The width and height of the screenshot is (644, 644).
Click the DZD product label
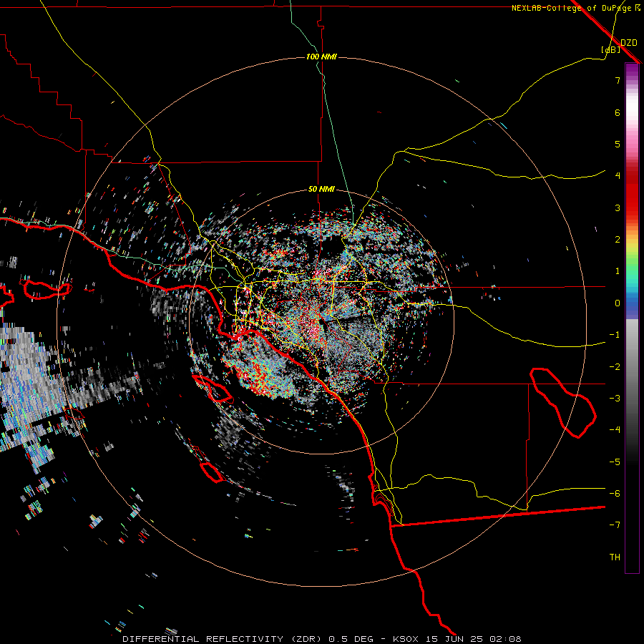(x=629, y=43)
